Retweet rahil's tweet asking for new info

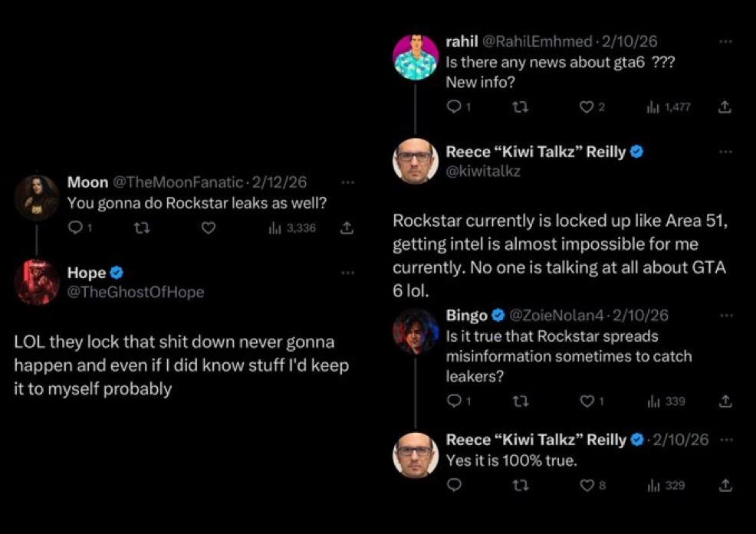click(x=518, y=107)
